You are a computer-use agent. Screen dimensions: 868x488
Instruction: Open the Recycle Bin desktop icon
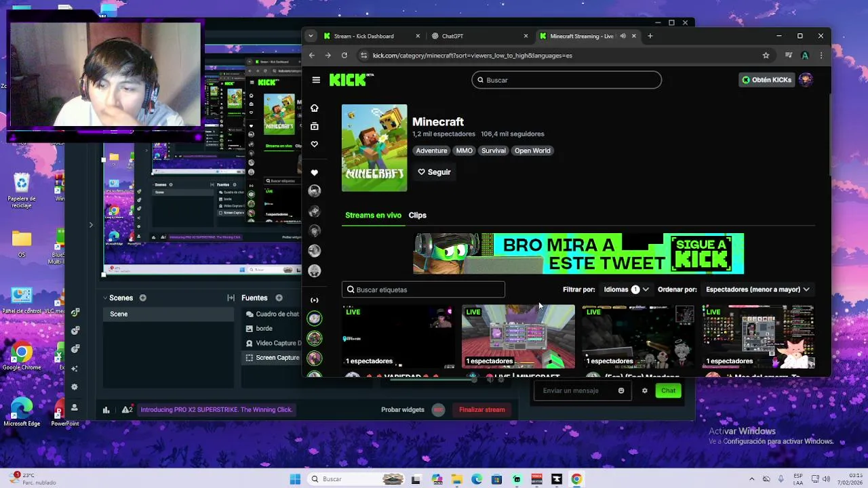coord(22,191)
